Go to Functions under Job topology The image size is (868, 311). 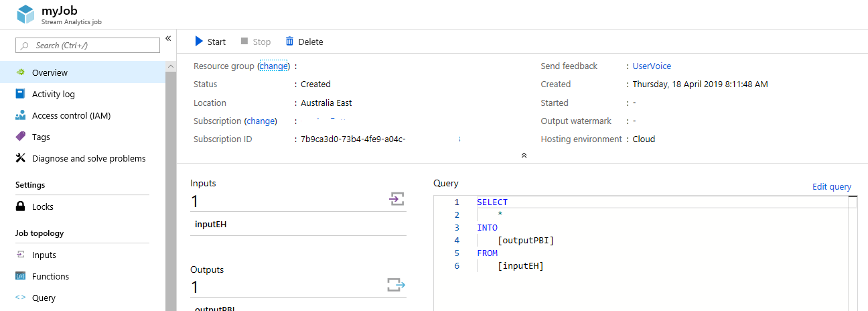(x=50, y=276)
